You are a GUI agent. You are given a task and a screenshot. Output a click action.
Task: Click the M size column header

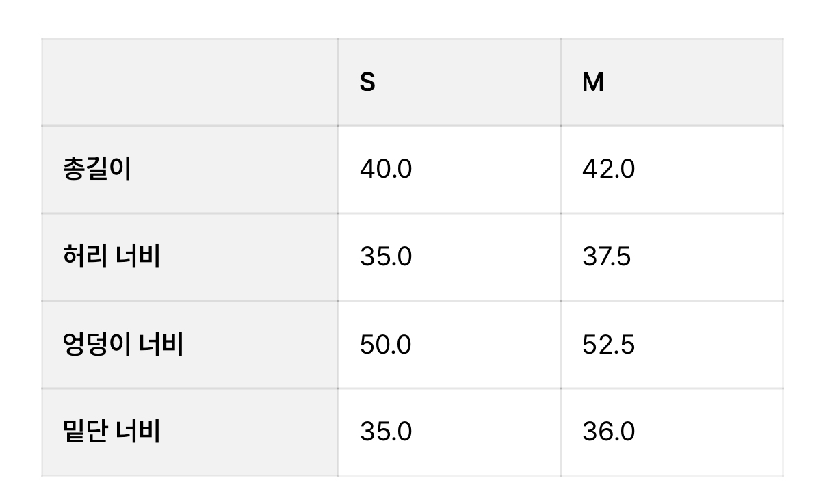point(593,83)
